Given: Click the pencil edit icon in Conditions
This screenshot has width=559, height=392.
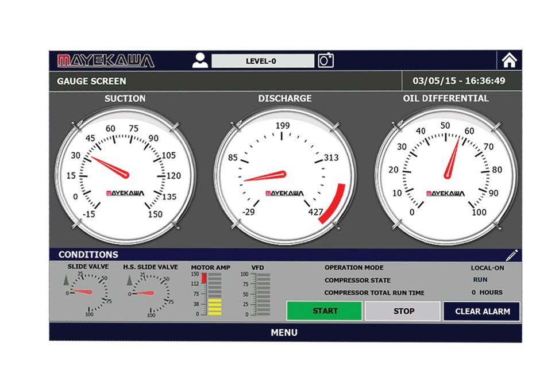Looking at the screenshot, I should tap(512, 255).
